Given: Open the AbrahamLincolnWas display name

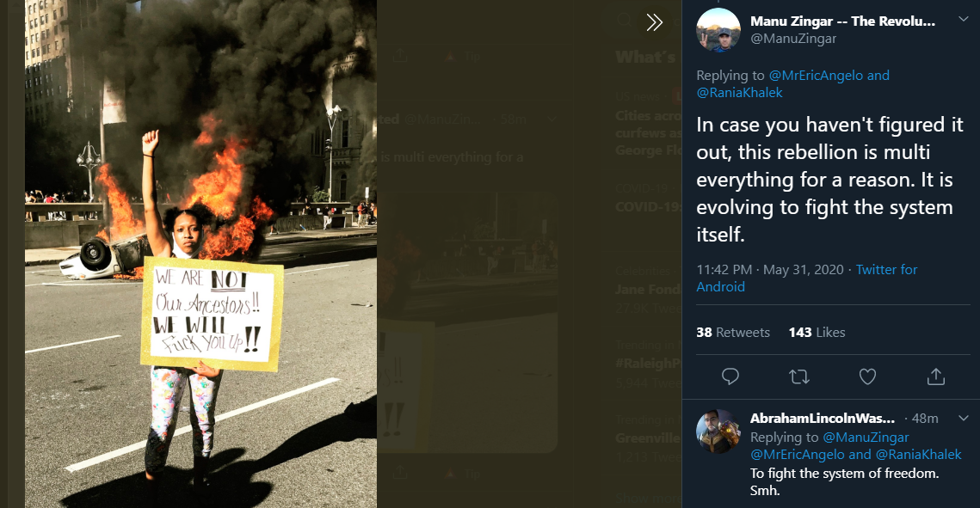Looking at the screenshot, I should pyautogui.click(x=823, y=418).
